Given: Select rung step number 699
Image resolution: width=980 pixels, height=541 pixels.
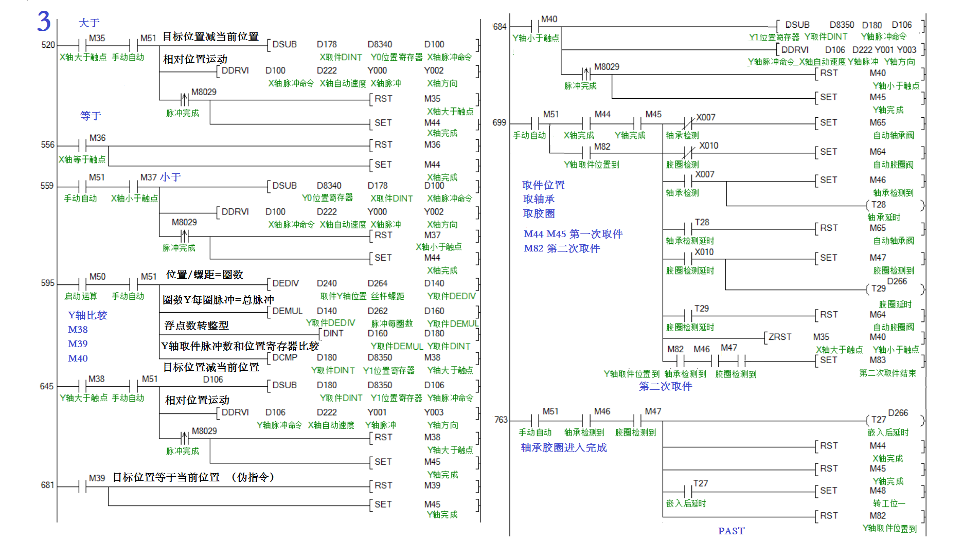Looking at the screenshot, I should (x=499, y=122).
